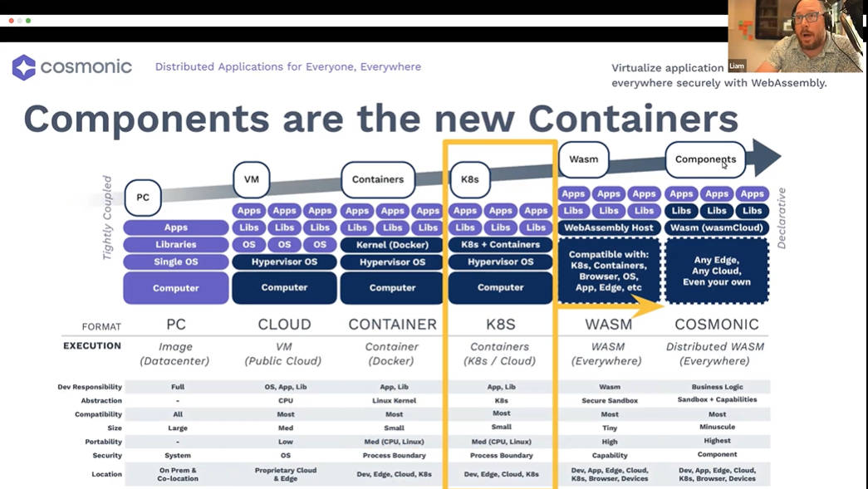Select the Single OS bar in the PC stack
This screenshot has height=489, width=868.
(x=176, y=262)
